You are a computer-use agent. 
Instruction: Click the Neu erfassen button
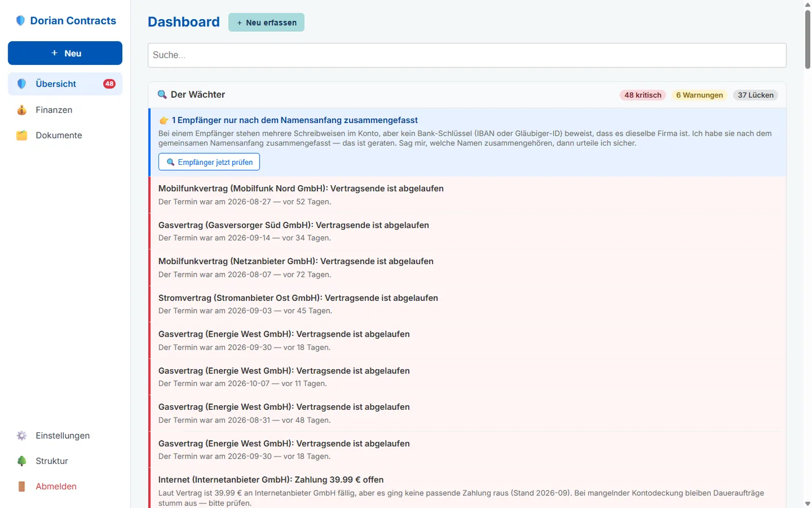[x=266, y=22]
